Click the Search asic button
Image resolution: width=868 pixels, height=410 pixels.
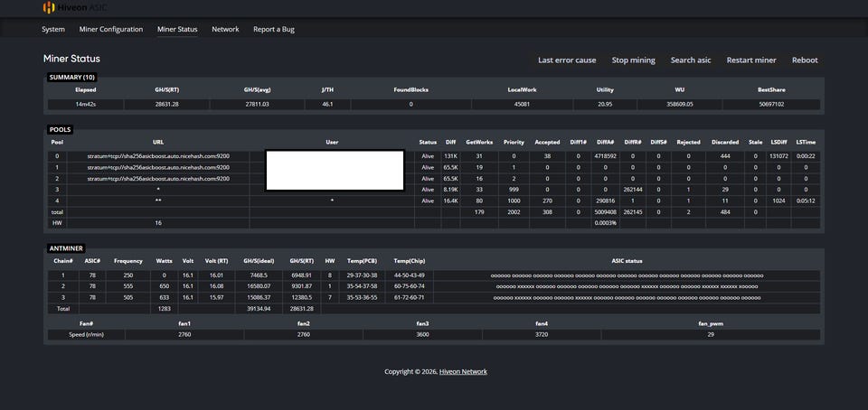click(x=691, y=61)
